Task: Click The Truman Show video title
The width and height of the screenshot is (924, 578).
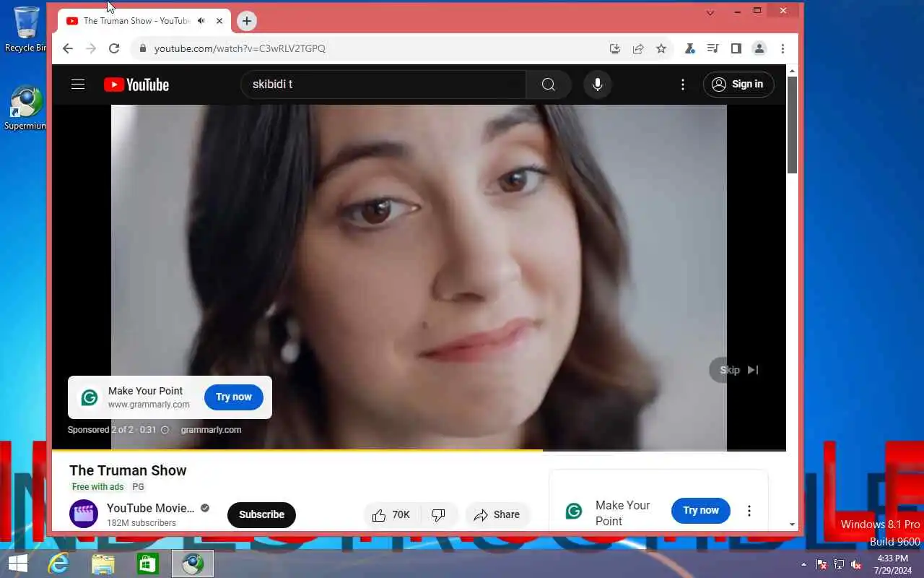Action: point(128,470)
